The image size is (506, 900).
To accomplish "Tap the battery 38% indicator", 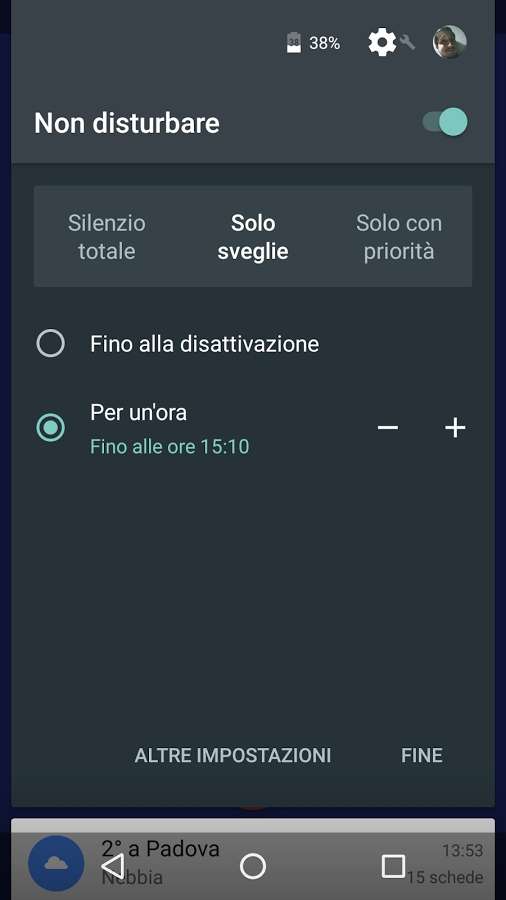I will tap(313, 43).
